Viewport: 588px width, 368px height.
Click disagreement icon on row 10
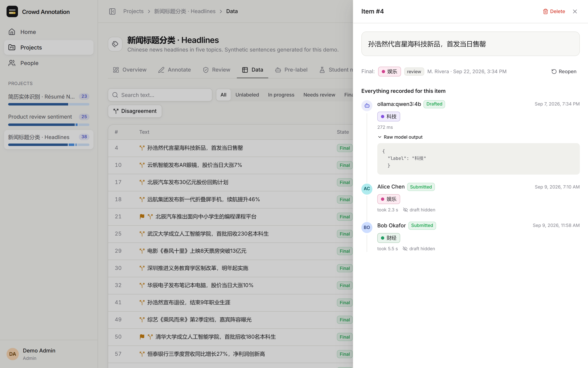point(142,165)
